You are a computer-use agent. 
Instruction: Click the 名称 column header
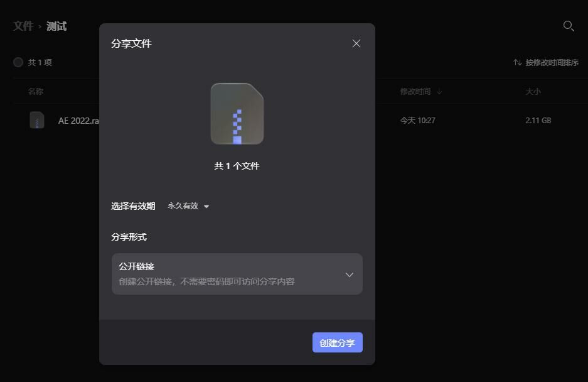click(x=36, y=92)
